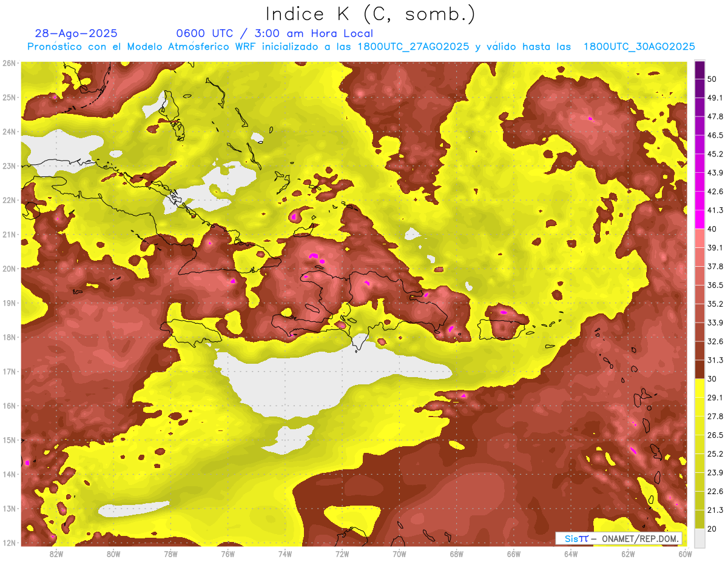Image resolution: width=728 pixels, height=562 pixels.
Task: Click the longitude axis label '68W'
Action: coord(456,554)
